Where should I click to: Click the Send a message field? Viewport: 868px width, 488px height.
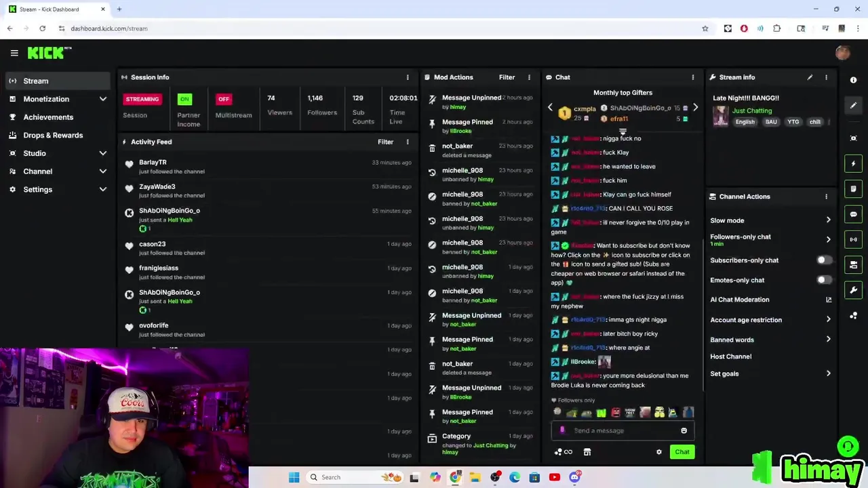(622, 430)
